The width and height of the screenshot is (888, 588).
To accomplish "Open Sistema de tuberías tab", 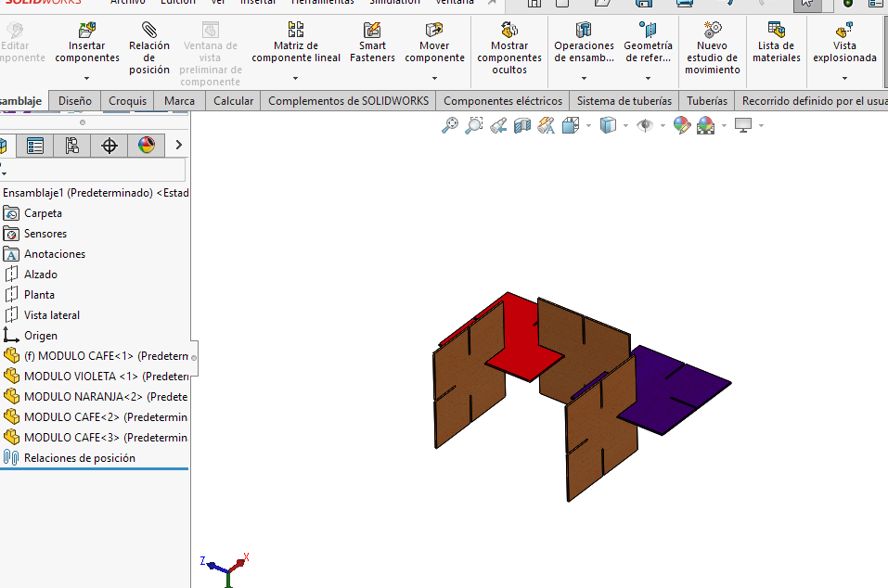I will (x=624, y=101).
